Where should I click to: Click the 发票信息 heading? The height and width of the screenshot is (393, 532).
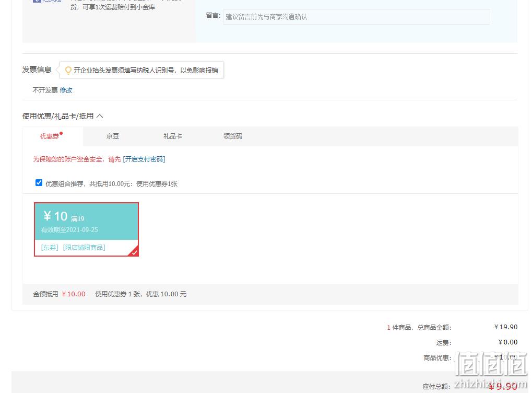pyautogui.click(x=37, y=70)
